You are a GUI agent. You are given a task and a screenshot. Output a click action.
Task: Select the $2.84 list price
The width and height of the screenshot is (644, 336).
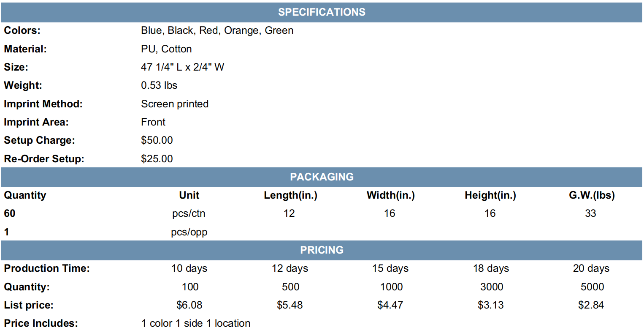(x=591, y=305)
